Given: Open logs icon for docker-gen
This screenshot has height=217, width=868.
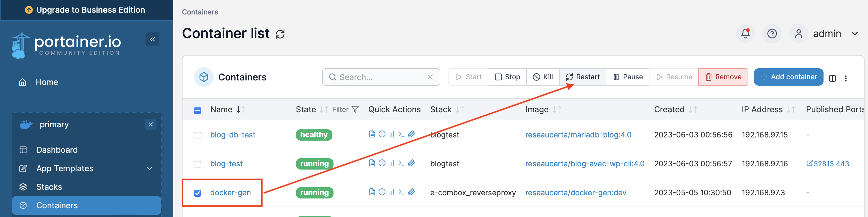Looking at the screenshot, I should point(372,192).
